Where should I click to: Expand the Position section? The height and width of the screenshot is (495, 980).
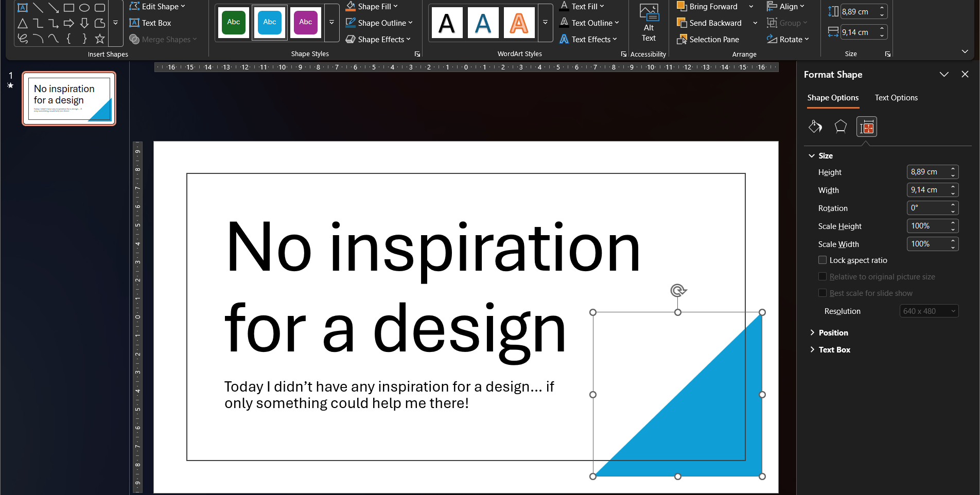[833, 333]
